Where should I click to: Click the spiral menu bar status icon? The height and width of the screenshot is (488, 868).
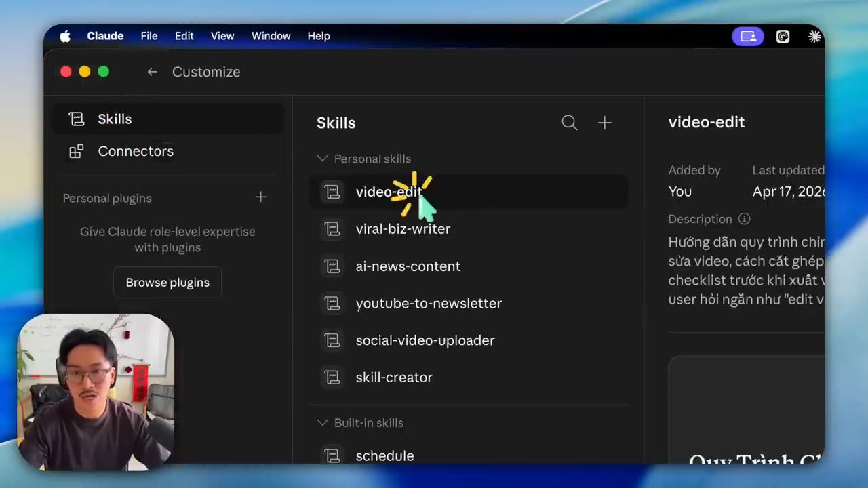pyautogui.click(x=783, y=37)
